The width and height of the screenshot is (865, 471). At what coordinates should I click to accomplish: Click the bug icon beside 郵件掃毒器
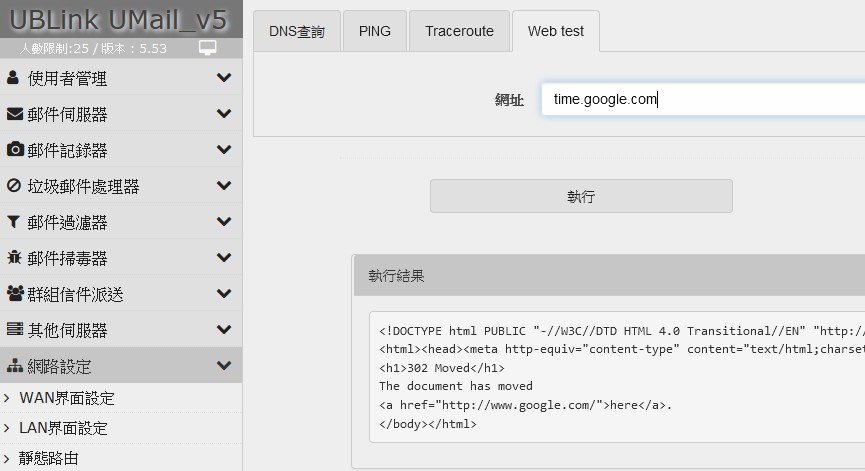[x=15, y=258]
